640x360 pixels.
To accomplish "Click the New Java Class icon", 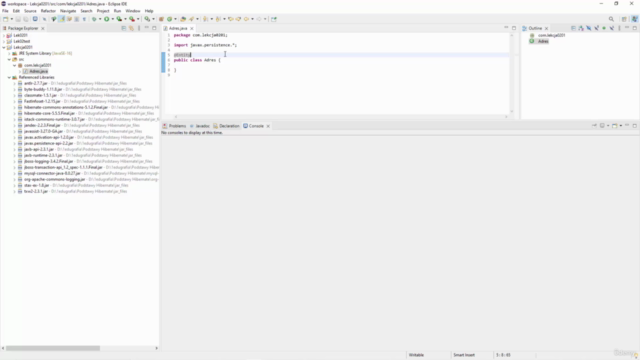I will pyautogui.click(x=169, y=19).
